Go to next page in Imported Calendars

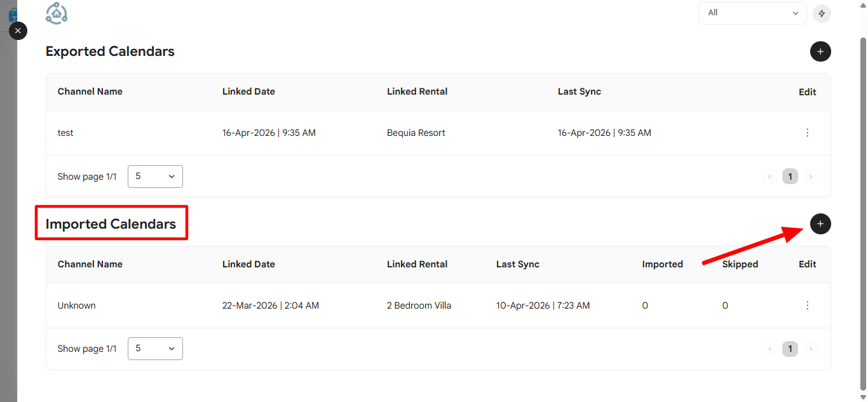click(810, 349)
